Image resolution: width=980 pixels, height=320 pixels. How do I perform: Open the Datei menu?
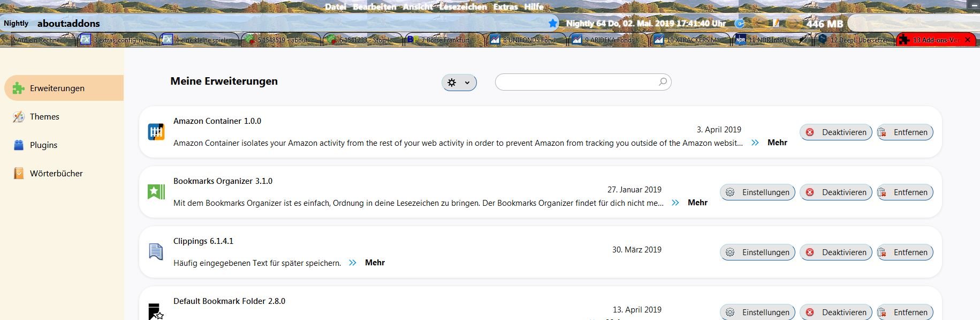[x=336, y=6]
